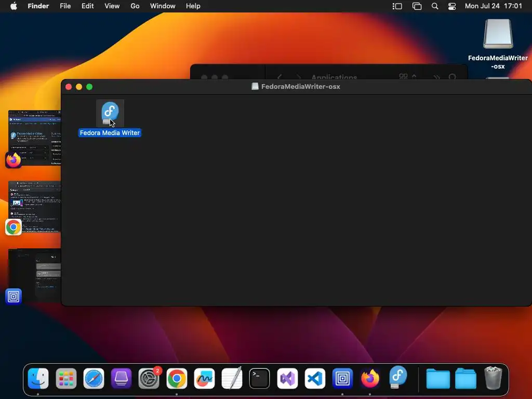This screenshot has width=532, height=399.
Task: Launch Google Chrome from the Dock
Action: pyautogui.click(x=177, y=378)
